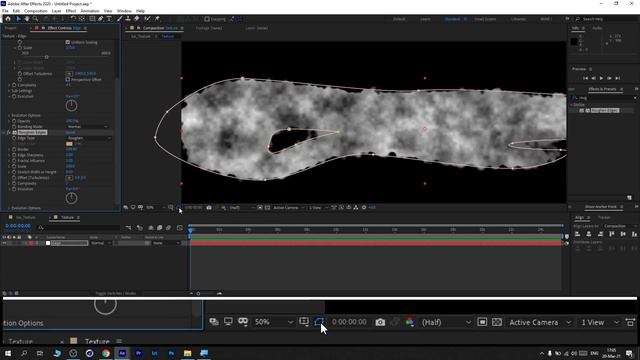Viewport: 640px width, 360px height.
Task: Jump to first frame in Preview panel
Action: pyautogui.click(x=585, y=78)
